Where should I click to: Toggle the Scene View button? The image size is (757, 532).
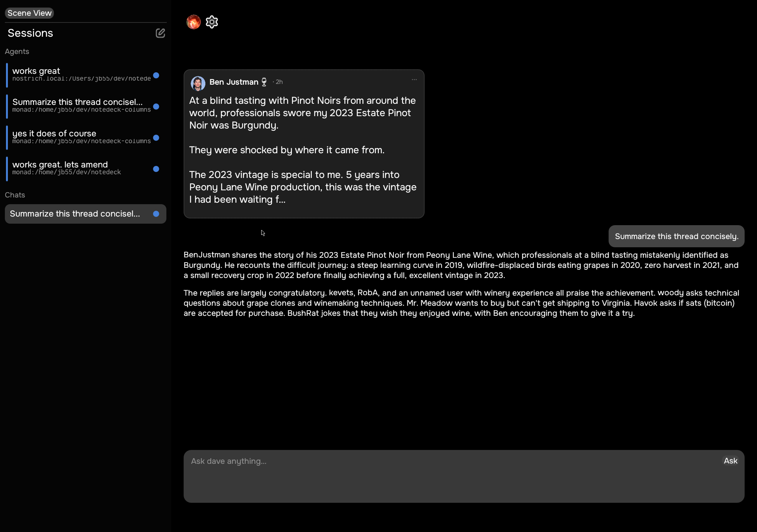tap(29, 13)
